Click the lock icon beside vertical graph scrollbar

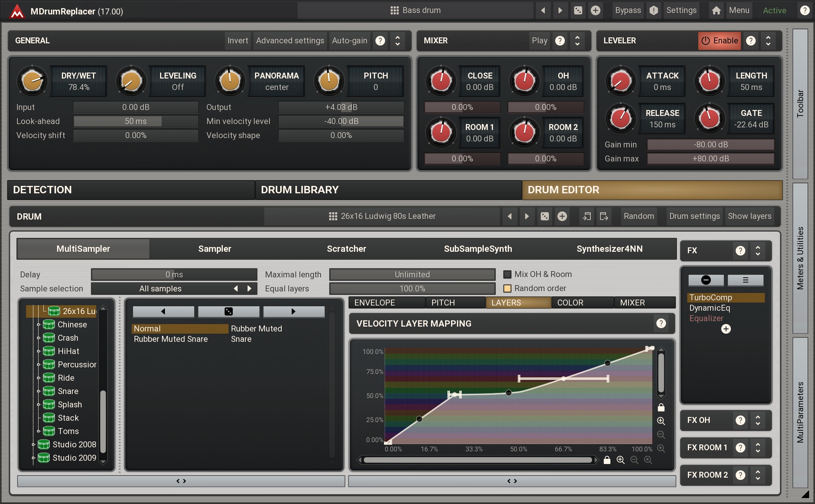pos(661,408)
